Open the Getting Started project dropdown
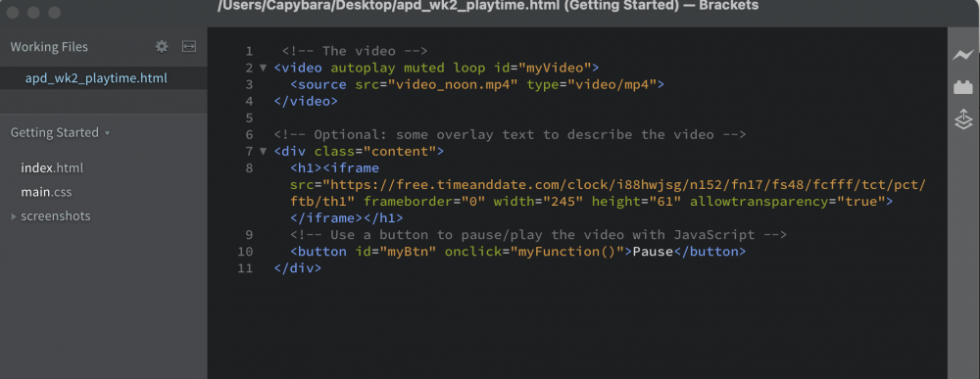The image size is (980, 379). click(x=61, y=132)
